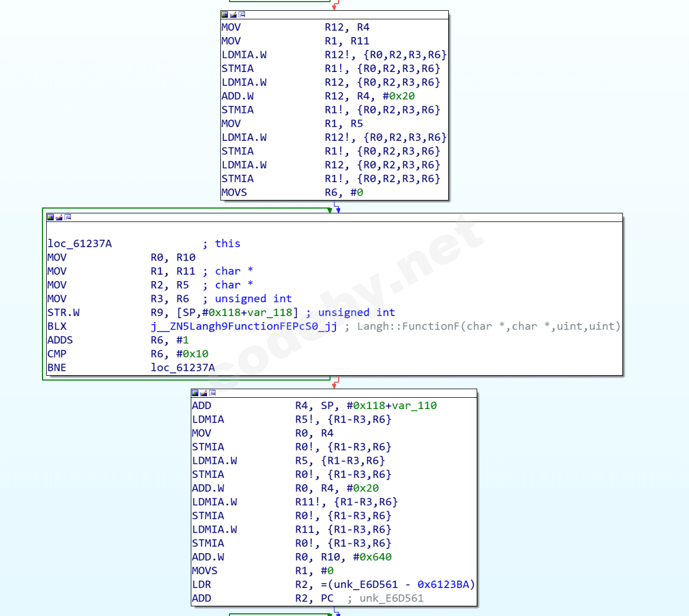Click the third title icon on the top block

tap(242, 15)
